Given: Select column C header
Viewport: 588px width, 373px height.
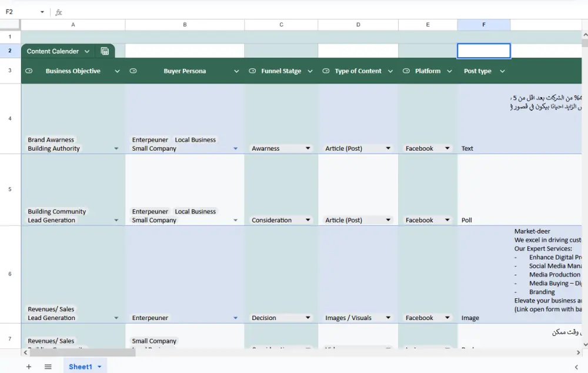Looking at the screenshot, I should [281, 24].
